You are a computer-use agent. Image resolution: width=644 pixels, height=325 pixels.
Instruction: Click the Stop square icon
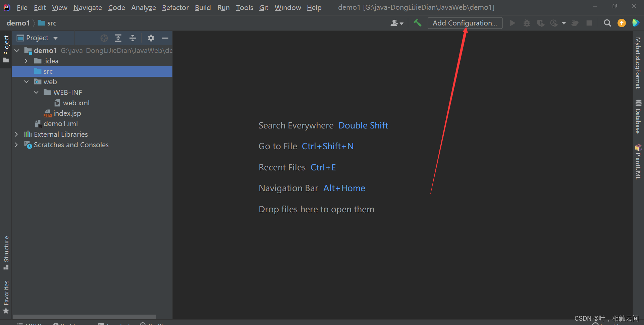tap(589, 23)
